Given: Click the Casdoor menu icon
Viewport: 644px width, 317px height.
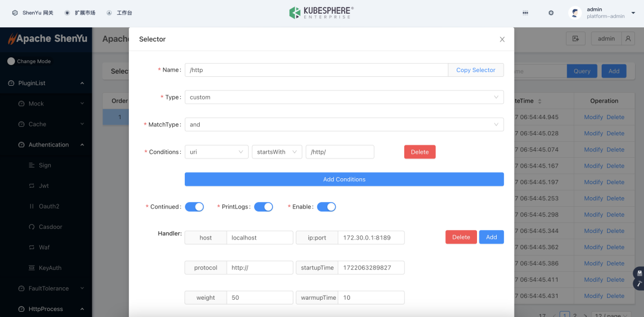Looking at the screenshot, I should coord(32,226).
